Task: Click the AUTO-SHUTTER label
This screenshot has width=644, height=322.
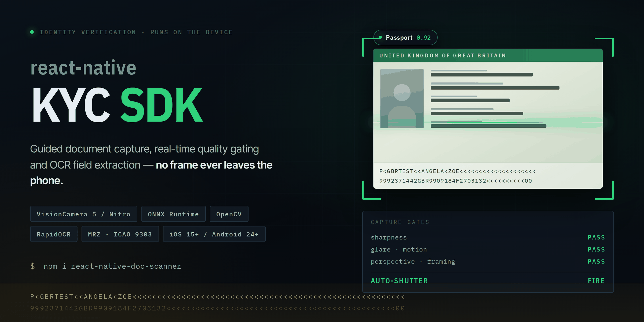Action: (399, 281)
